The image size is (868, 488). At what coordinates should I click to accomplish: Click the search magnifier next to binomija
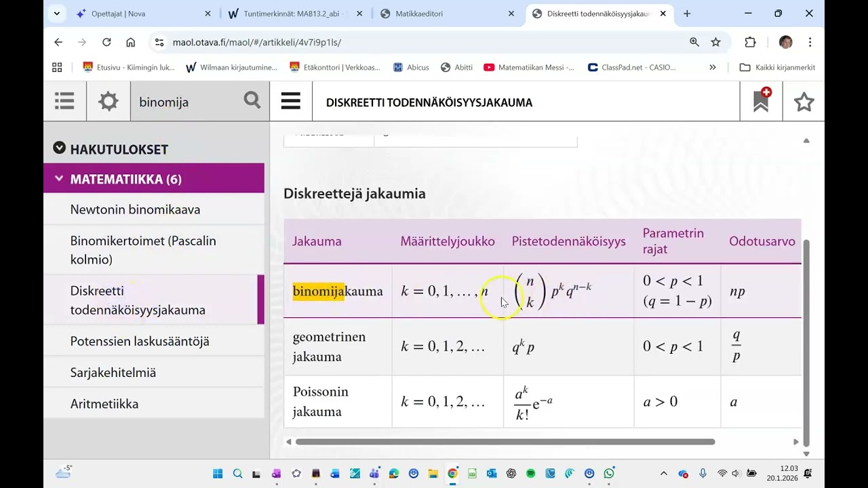coord(252,100)
